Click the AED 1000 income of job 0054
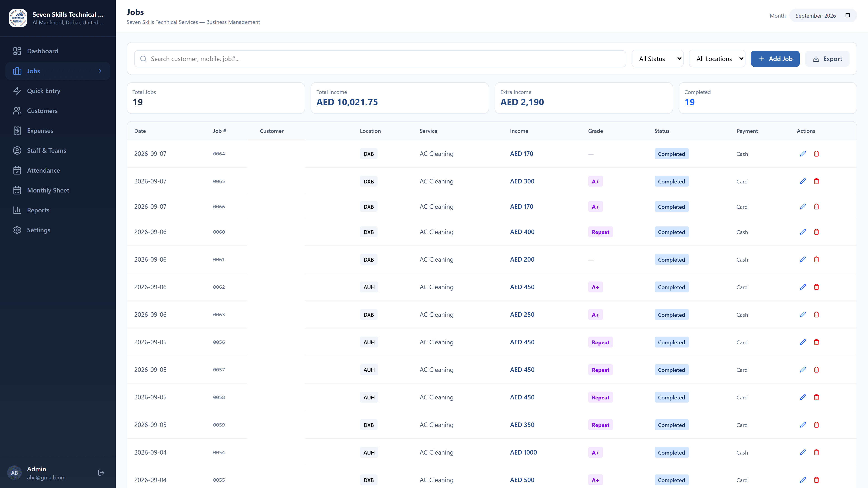The width and height of the screenshot is (868, 488). click(x=523, y=452)
